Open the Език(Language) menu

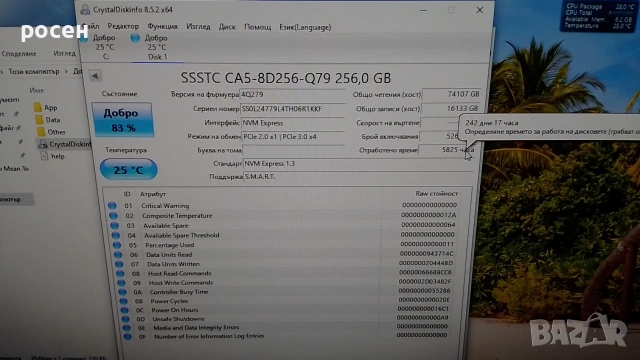tap(305, 27)
